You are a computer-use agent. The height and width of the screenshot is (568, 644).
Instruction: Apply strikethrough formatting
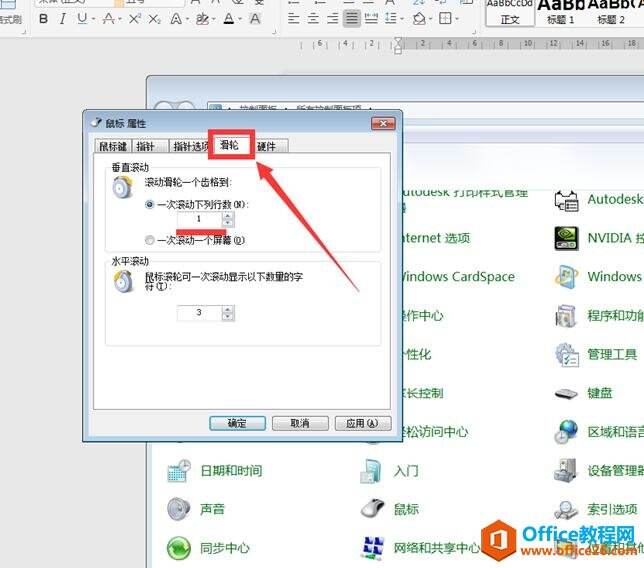(108, 18)
